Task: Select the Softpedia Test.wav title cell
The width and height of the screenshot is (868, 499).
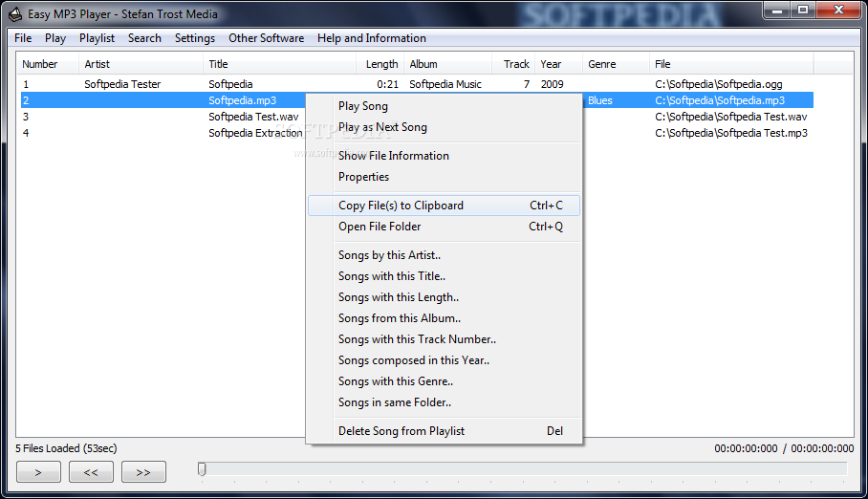Action: pyautogui.click(x=253, y=117)
